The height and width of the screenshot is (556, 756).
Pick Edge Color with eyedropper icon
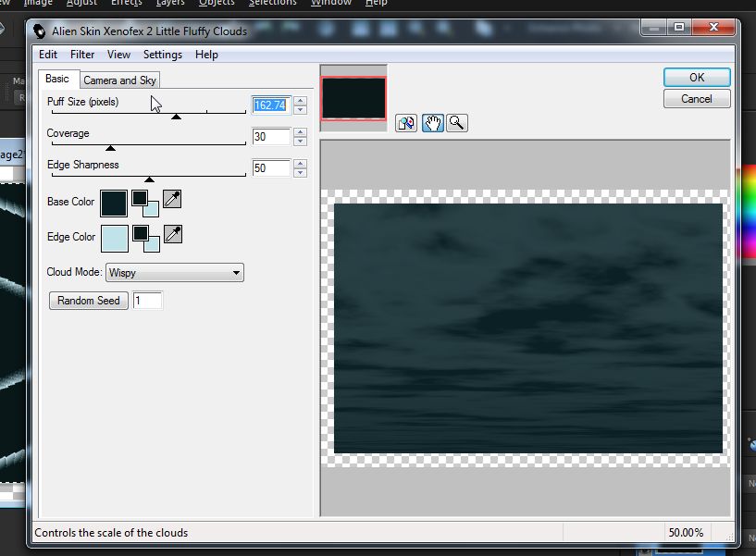(x=173, y=234)
